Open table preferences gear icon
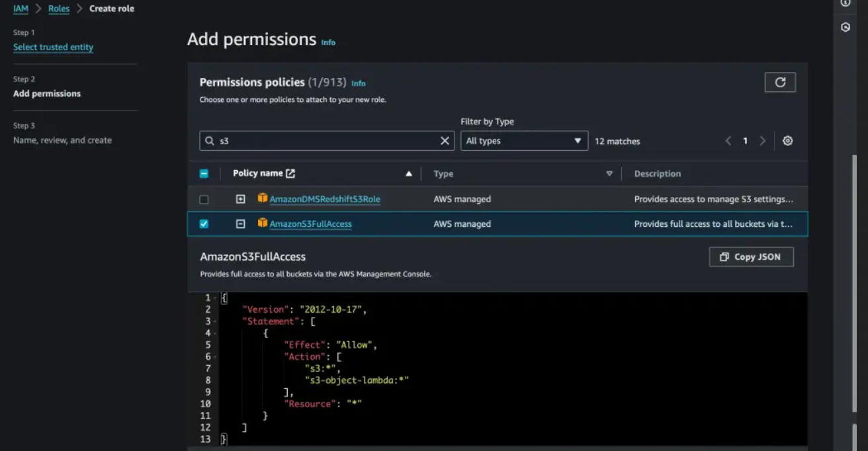868x451 pixels. (787, 141)
